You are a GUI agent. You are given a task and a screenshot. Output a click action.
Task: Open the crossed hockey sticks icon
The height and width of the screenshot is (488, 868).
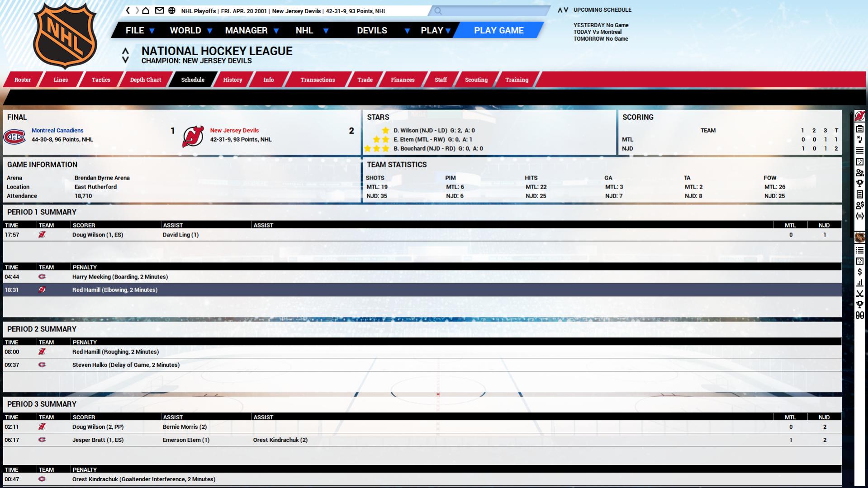[860, 294]
